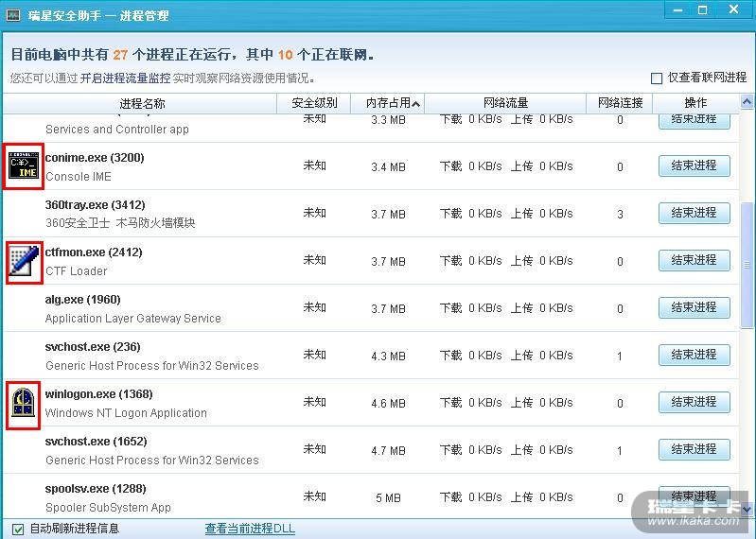The image size is (756, 539).
Task: Select the 360tray.exe (3412) row name
Action: [x=95, y=204]
